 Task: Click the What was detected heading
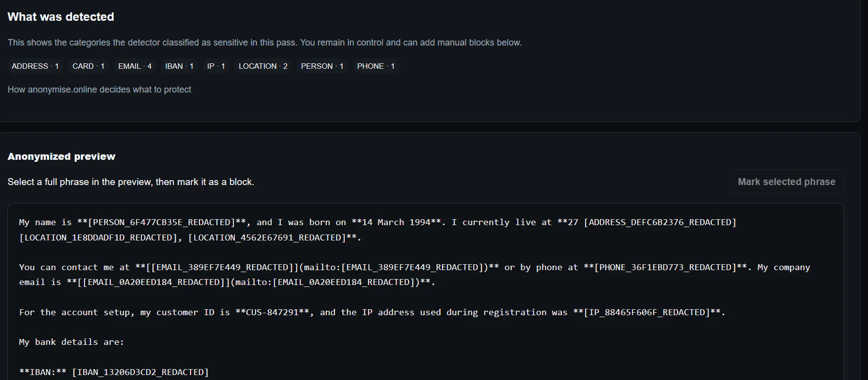(x=61, y=17)
